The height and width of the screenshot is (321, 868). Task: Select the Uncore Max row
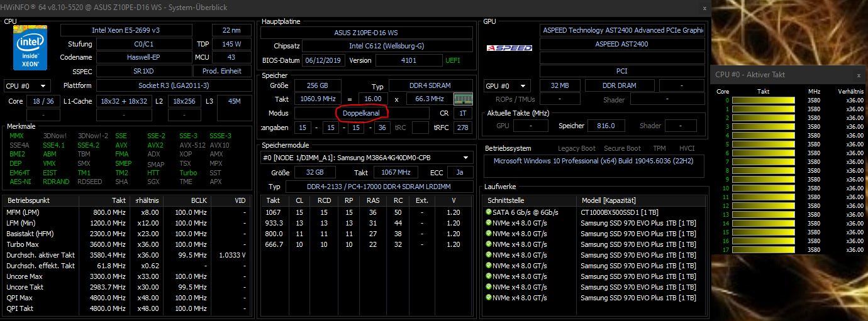pos(127,276)
